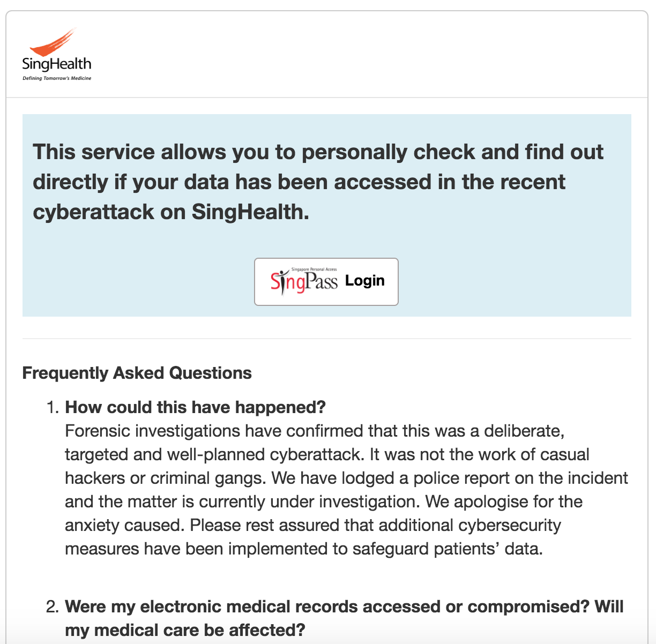Click the question about electronic medical records accessed
This screenshot has height=644, width=656.
[344, 618]
